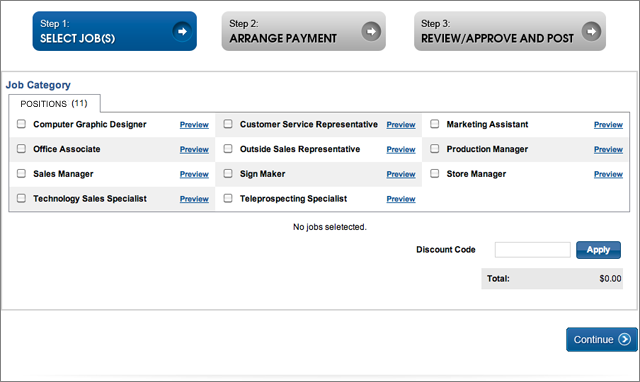This screenshot has width=640, height=382.
Task: Check the Teleprospecting Specialist checkbox
Action: pos(228,198)
